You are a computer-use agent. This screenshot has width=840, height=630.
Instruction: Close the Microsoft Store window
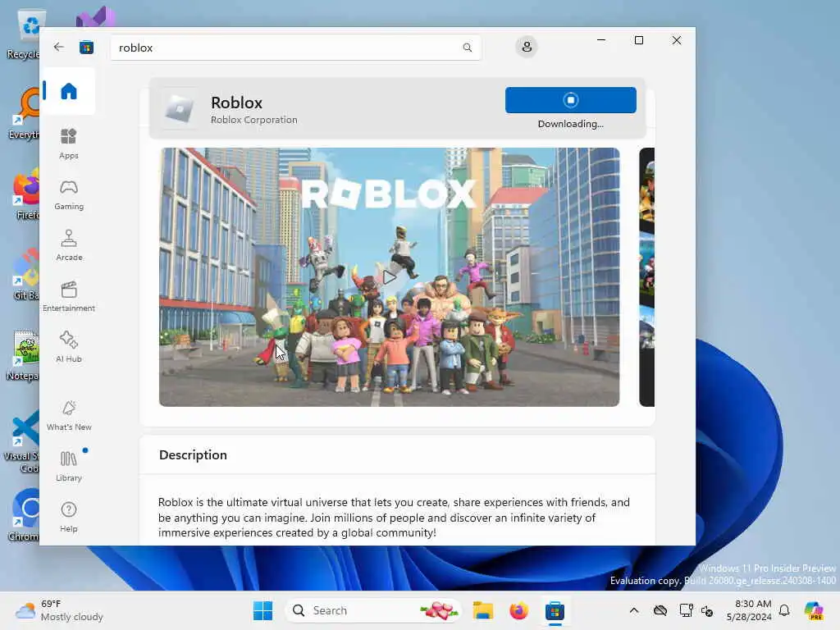(x=677, y=40)
